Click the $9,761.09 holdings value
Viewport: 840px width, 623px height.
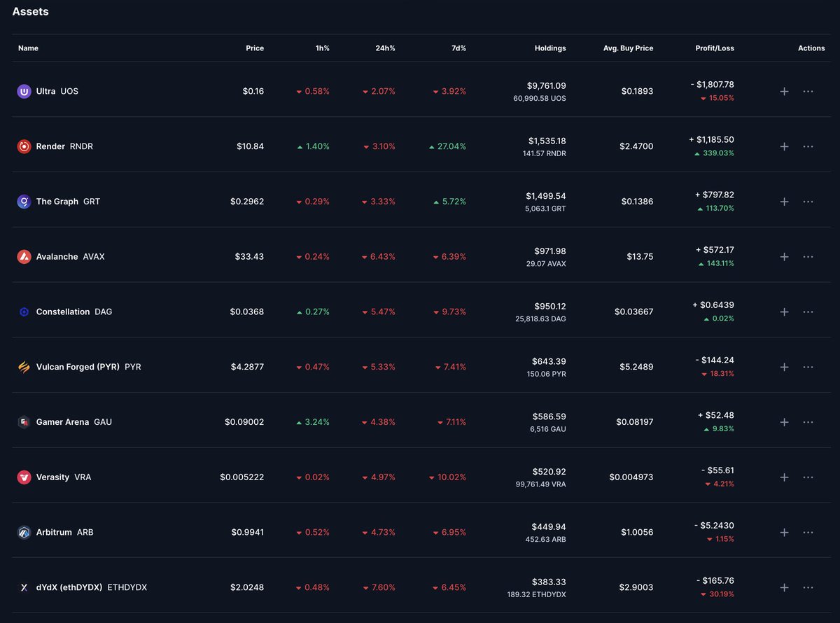point(547,85)
